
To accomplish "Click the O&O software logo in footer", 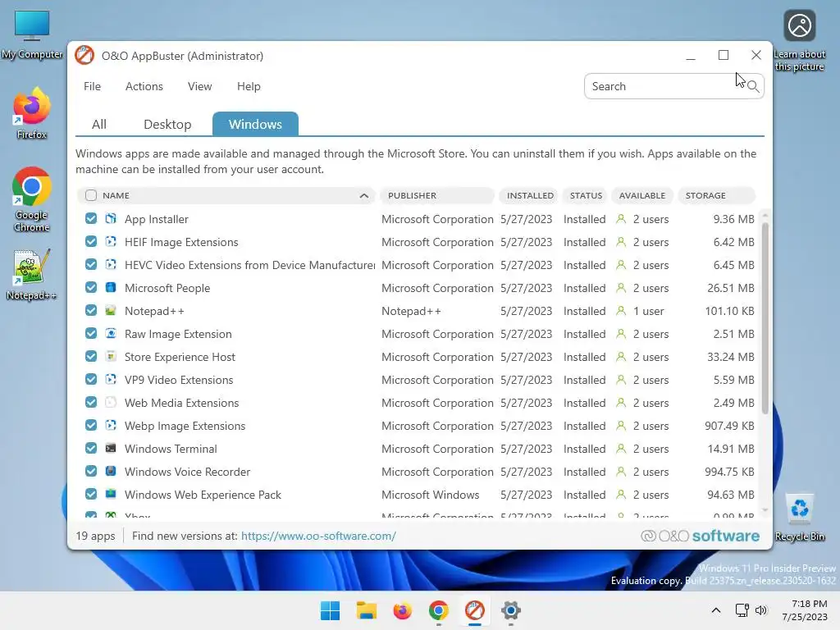I will click(x=701, y=536).
